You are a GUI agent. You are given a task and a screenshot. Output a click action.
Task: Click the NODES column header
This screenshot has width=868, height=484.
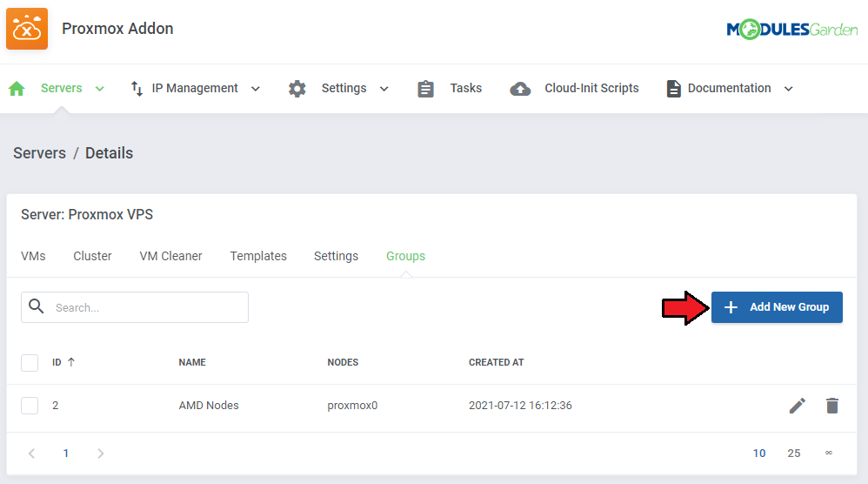(343, 362)
